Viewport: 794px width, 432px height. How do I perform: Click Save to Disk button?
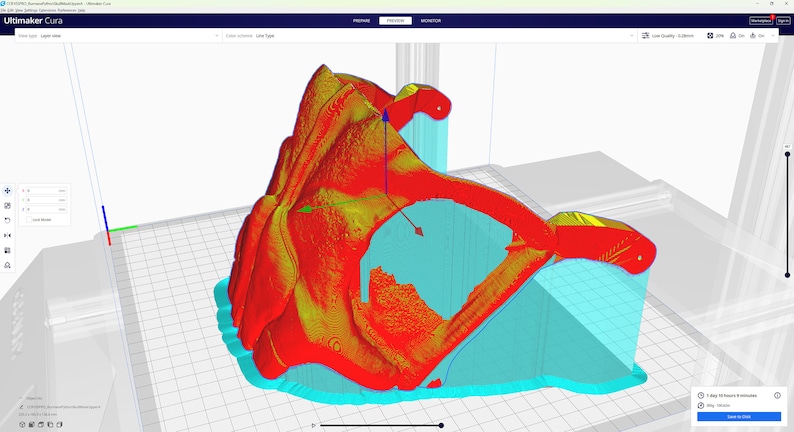coord(739,416)
